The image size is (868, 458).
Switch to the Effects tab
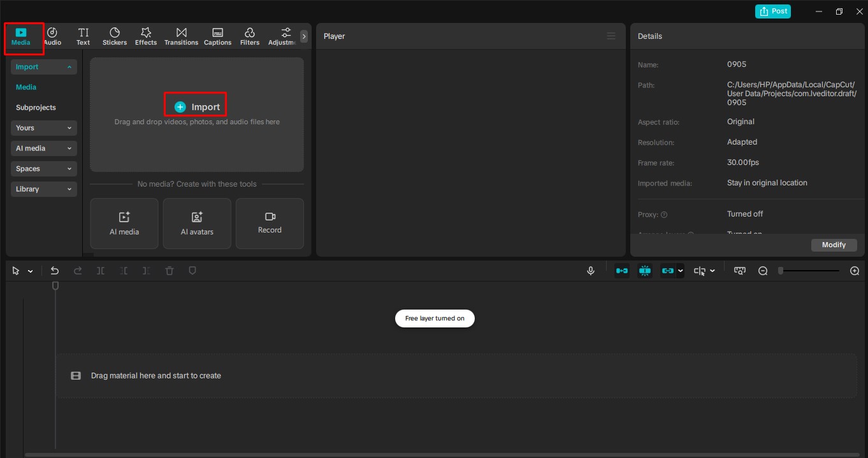point(146,37)
